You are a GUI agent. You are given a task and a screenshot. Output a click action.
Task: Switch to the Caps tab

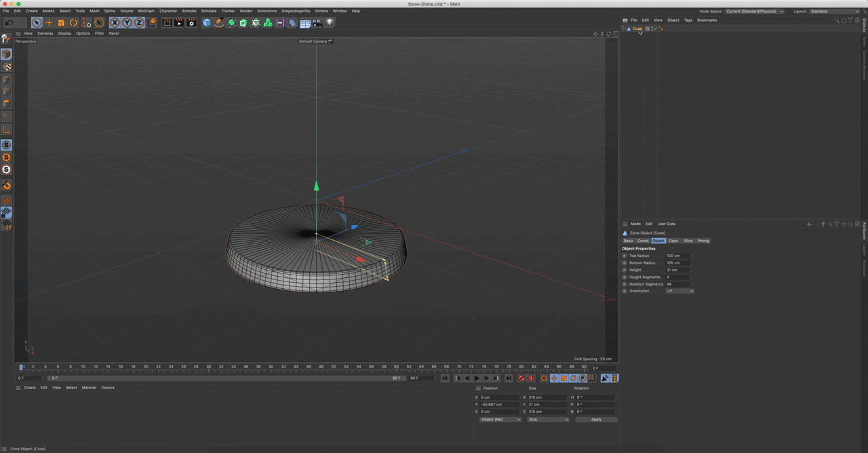tap(673, 241)
